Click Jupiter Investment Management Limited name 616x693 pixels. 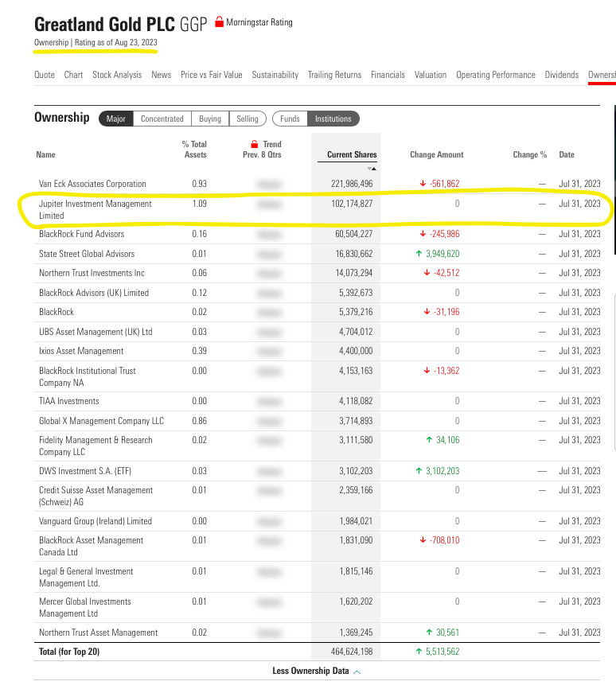(95, 209)
